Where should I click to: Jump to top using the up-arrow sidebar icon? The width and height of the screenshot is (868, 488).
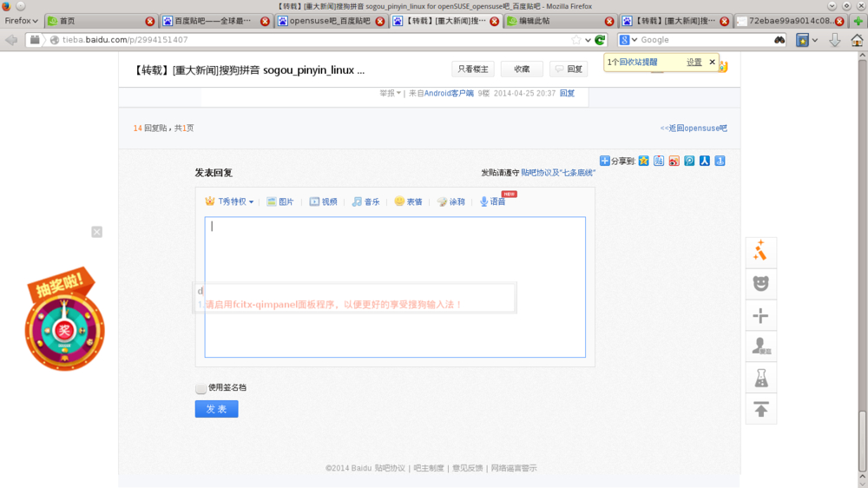pyautogui.click(x=760, y=409)
